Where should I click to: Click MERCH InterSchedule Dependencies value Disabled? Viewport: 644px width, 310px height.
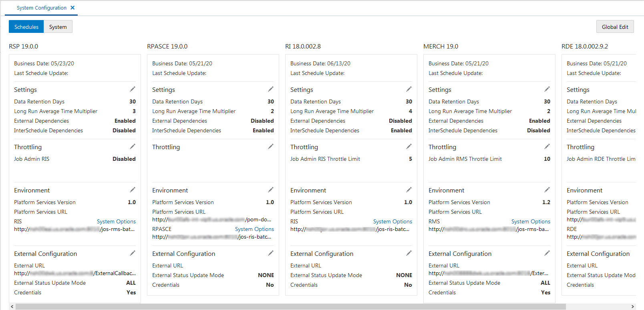pyautogui.click(x=539, y=130)
